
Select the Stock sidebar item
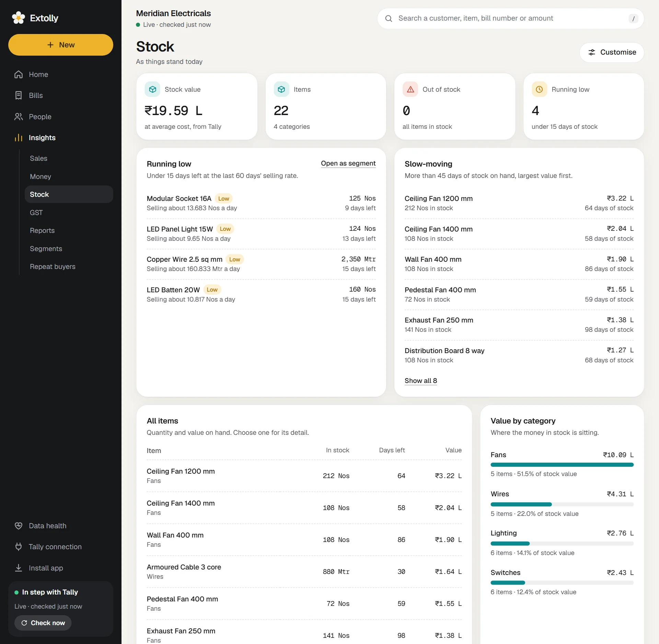click(69, 194)
